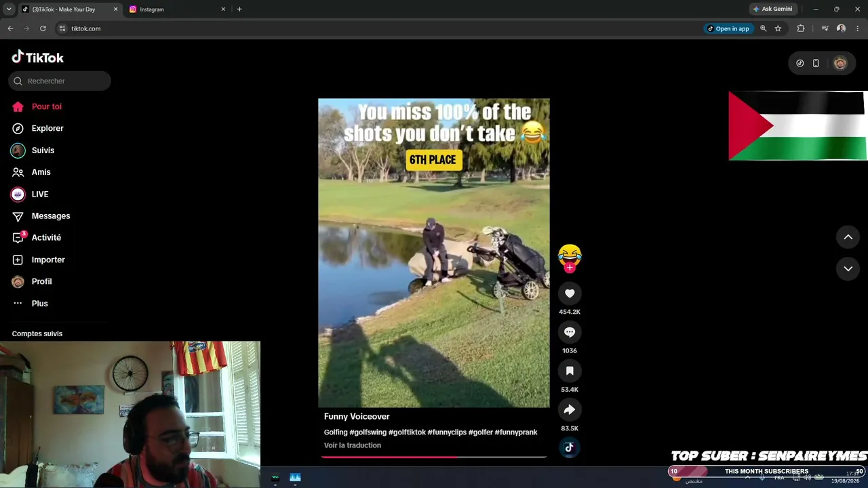Open the browser zoom magnifier icon
Screen dimensions: 868x488
[764, 28]
